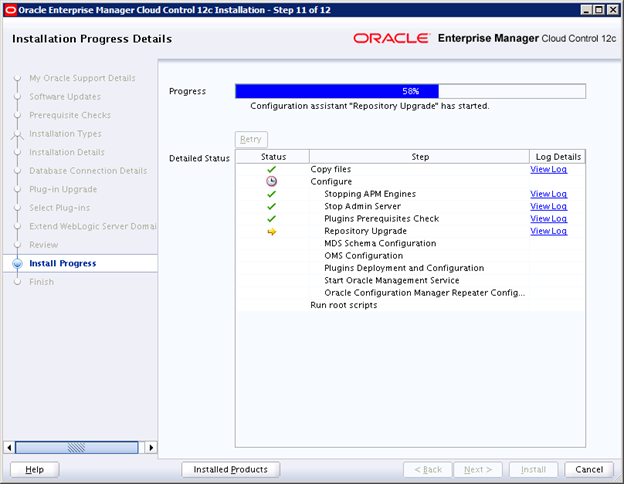Click Oracle Configuration Manager Repeater Config row

point(410,293)
